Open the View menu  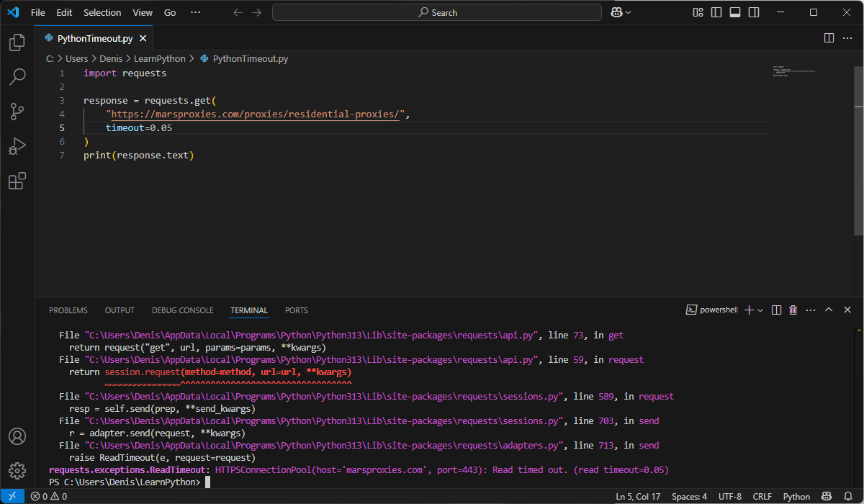pos(143,12)
